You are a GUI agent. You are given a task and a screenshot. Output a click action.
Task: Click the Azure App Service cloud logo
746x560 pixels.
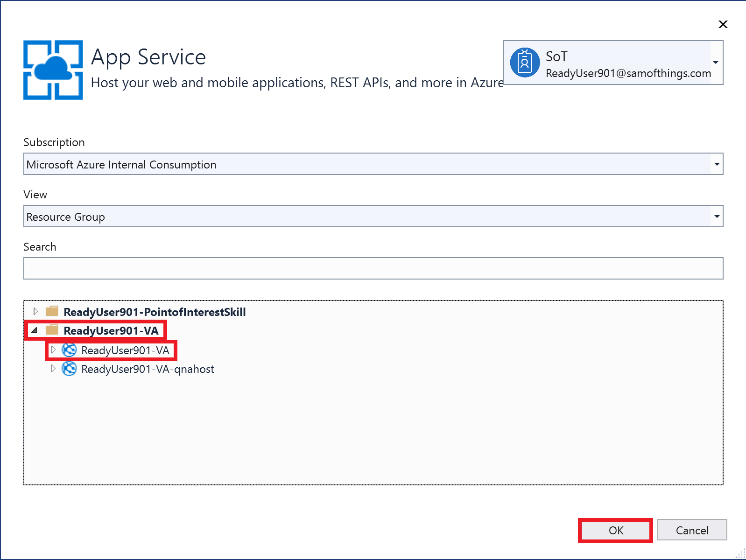coord(53,70)
